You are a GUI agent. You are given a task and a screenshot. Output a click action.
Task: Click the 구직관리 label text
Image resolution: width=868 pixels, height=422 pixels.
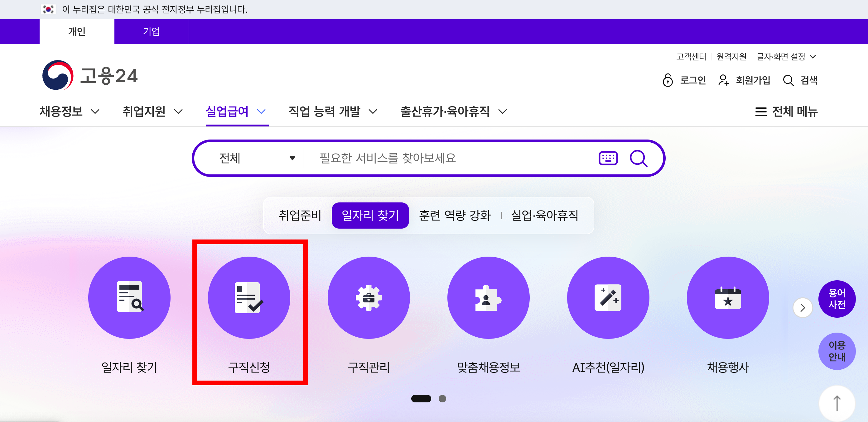coord(369,367)
